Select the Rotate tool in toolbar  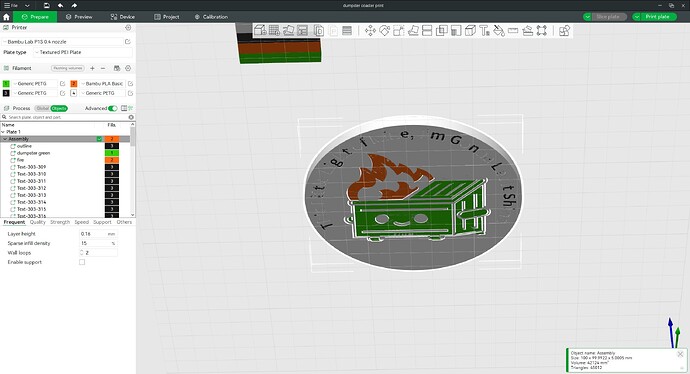coord(385,30)
